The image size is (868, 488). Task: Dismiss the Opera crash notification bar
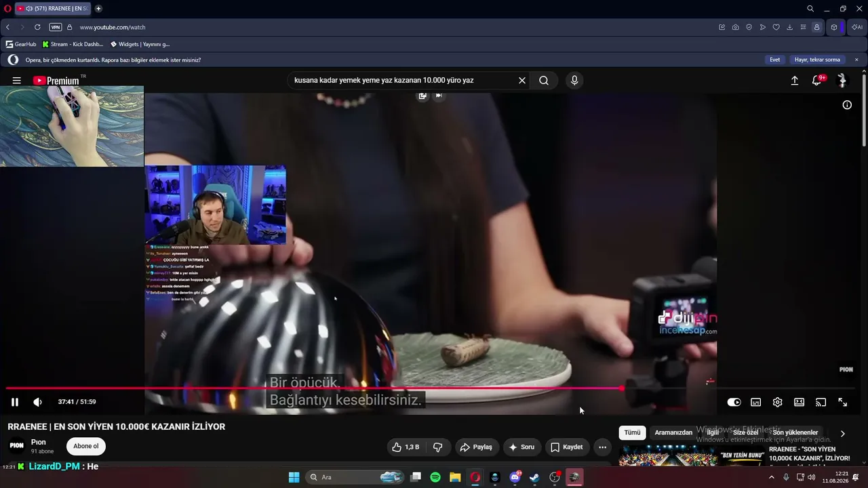(x=856, y=60)
